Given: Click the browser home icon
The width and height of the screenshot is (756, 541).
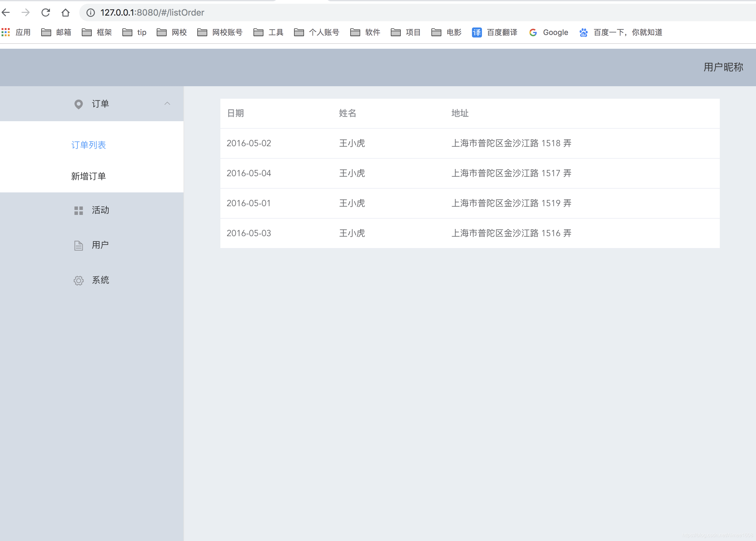Looking at the screenshot, I should (x=66, y=13).
